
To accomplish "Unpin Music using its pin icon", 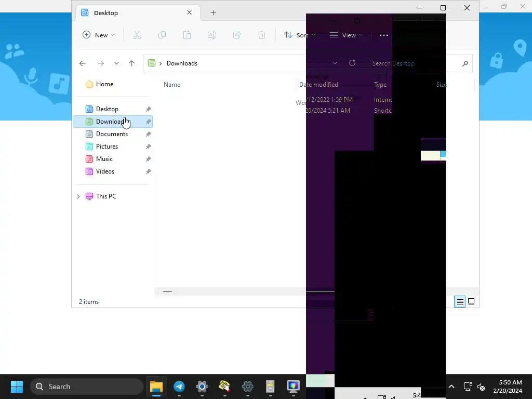I will pyautogui.click(x=148, y=159).
